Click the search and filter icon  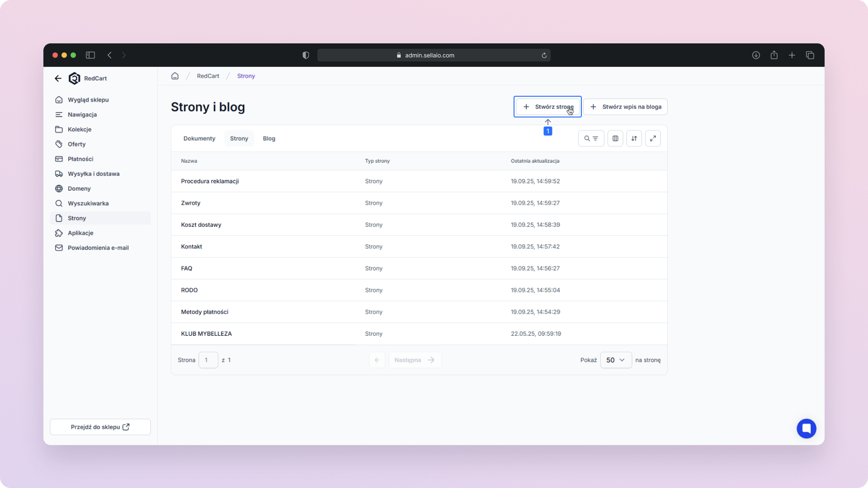(x=591, y=138)
